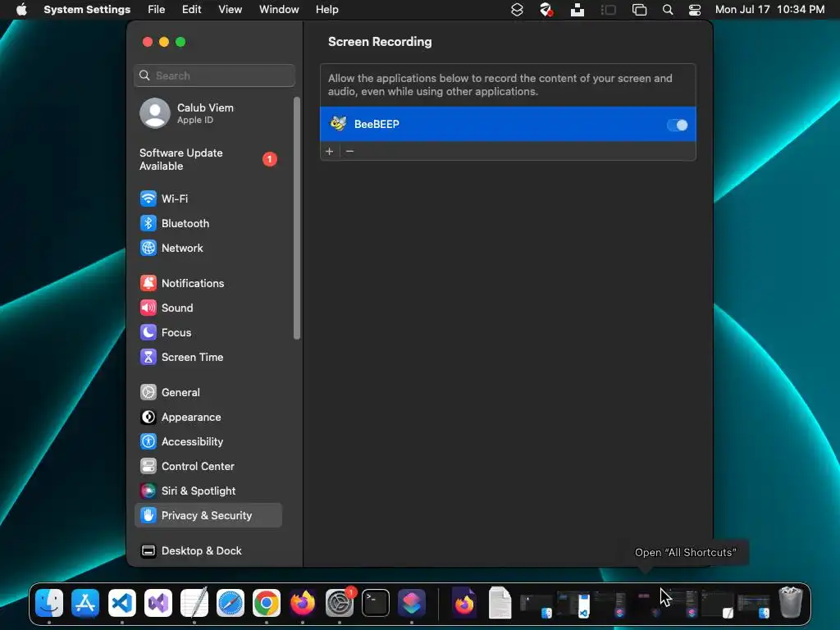Viewport: 840px width, 630px height.
Task: Open Finder from the Dock
Action: [49, 603]
